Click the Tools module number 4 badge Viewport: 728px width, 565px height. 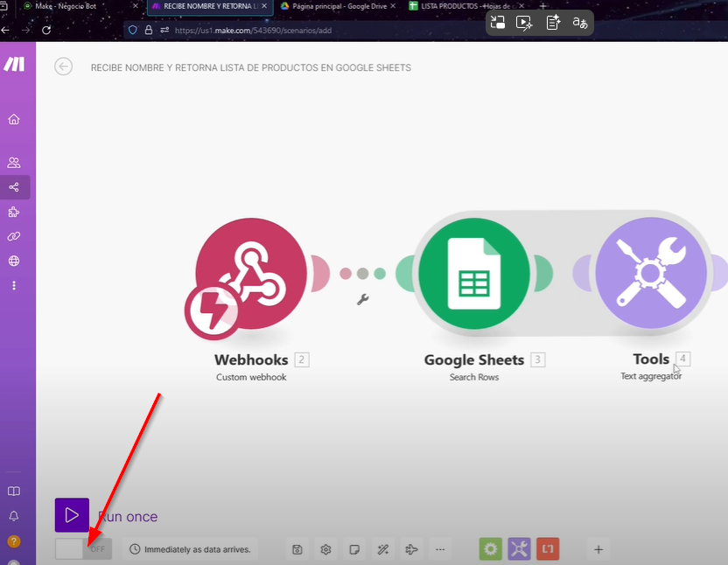coord(683,359)
